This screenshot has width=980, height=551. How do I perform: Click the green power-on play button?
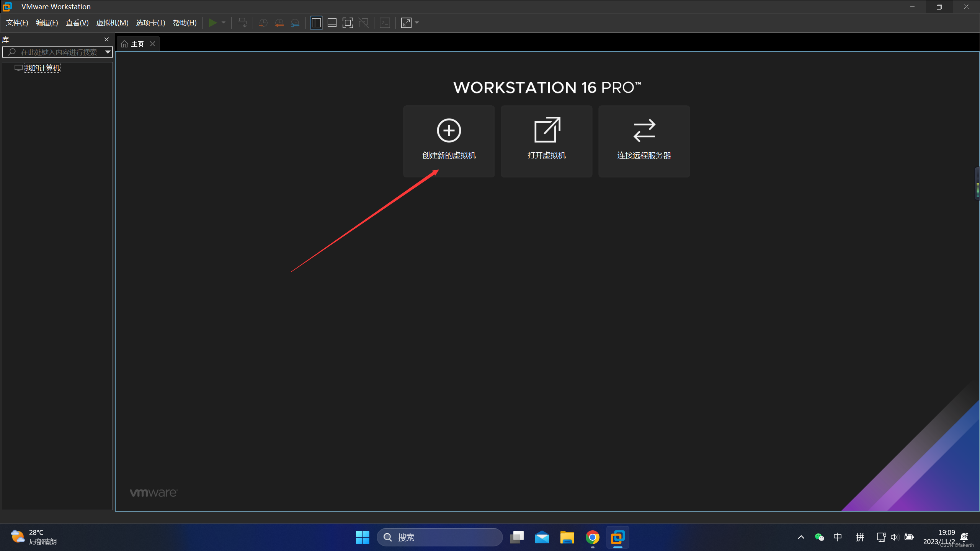[212, 23]
